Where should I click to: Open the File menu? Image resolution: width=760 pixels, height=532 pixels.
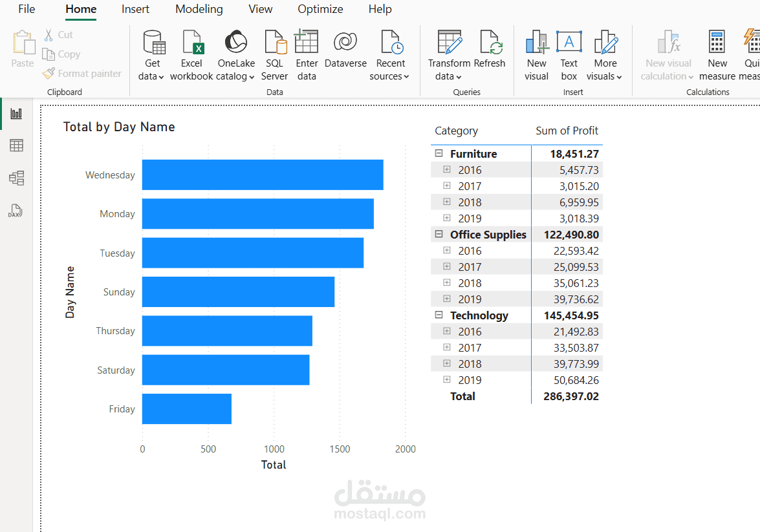(x=26, y=9)
